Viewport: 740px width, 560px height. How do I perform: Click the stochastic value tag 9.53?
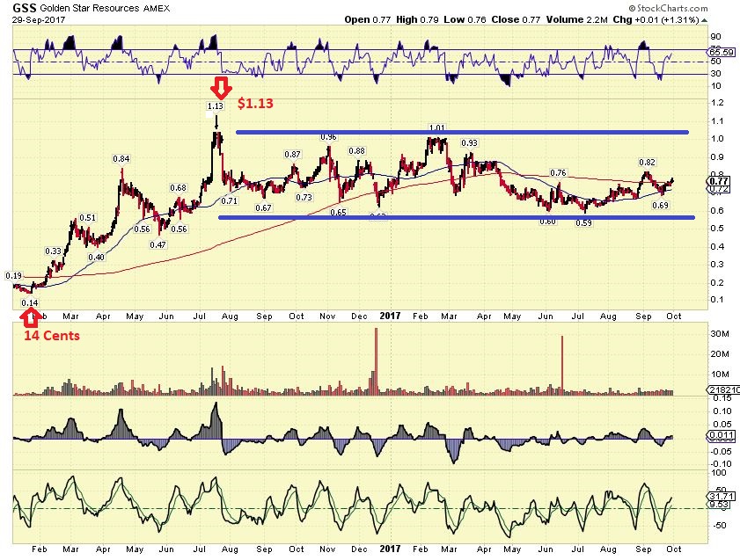click(720, 505)
